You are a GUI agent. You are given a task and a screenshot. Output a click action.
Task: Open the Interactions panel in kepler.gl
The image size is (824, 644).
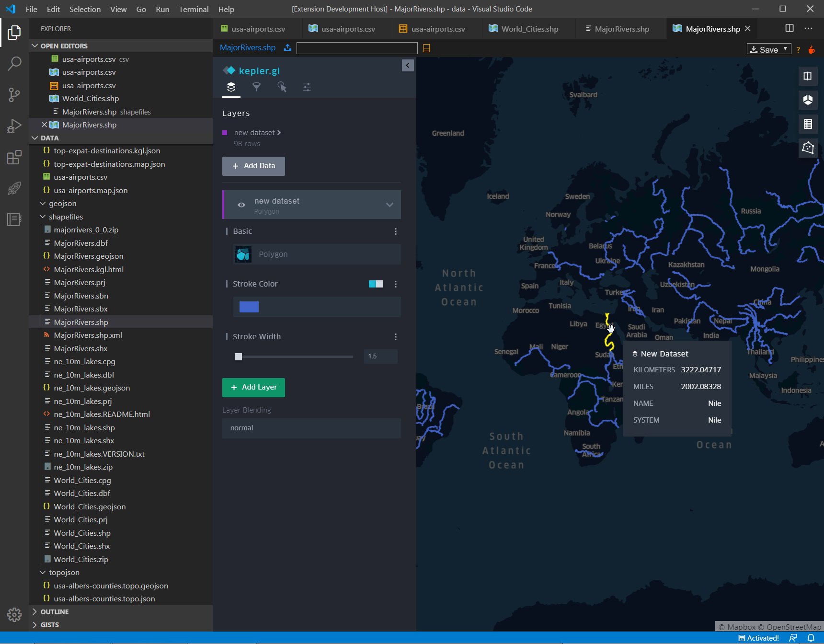coord(282,87)
